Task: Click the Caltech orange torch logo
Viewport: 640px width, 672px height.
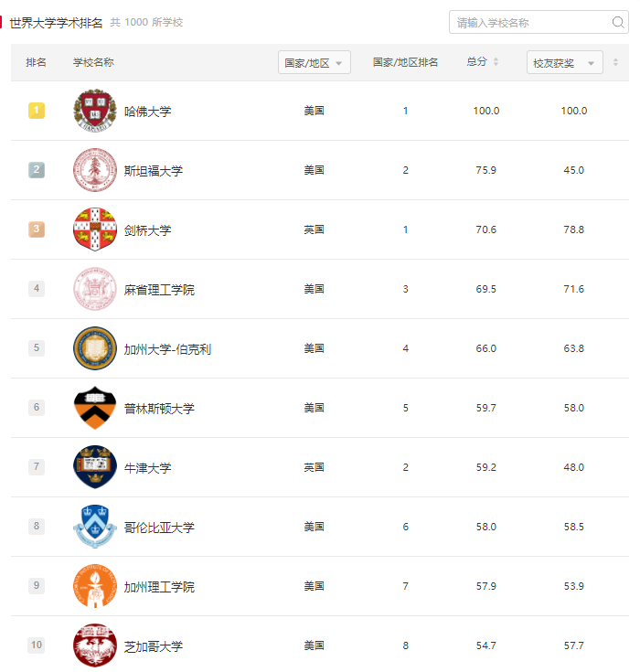Action: tap(95, 586)
